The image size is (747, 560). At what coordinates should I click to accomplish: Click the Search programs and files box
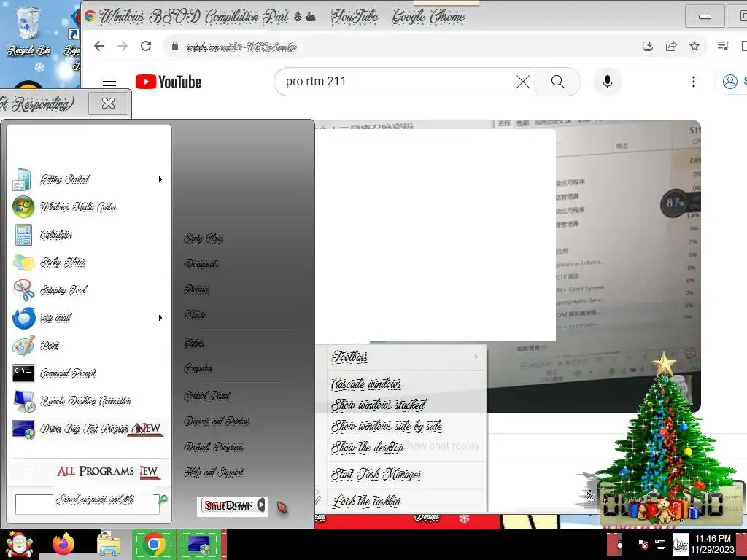coord(88,504)
